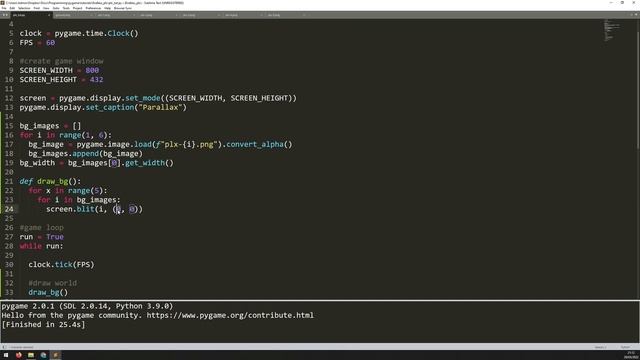Click the syntax label in the status bar
The image size is (640, 360).
[x=625, y=347]
